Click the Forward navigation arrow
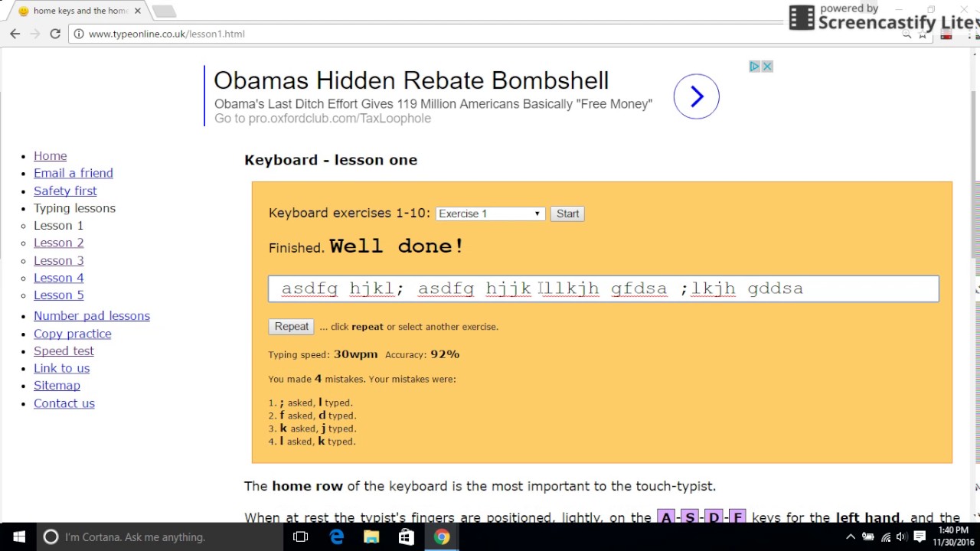The height and width of the screenshot is (551, 980). click(x=35, y=34)
